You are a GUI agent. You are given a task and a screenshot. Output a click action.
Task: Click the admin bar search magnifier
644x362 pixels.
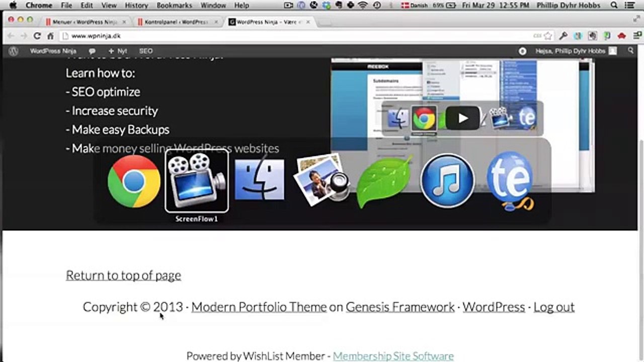click(x=631, y=51)
